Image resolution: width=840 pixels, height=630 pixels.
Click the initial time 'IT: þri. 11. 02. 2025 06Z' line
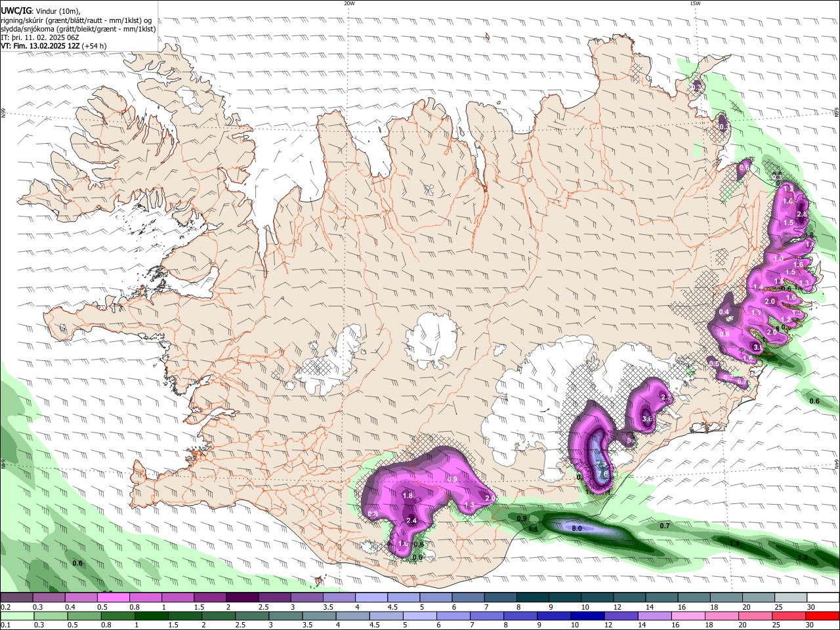39,37
